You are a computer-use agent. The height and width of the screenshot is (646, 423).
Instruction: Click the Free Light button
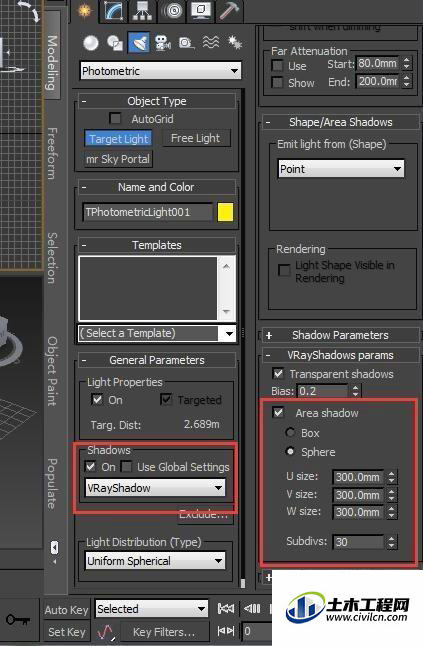(195, 138)
